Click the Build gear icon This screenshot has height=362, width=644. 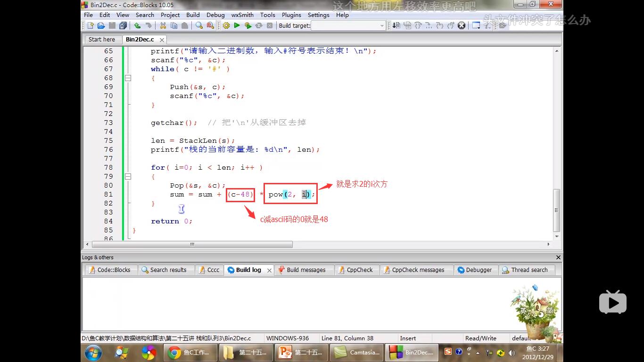tap(226, 25)
